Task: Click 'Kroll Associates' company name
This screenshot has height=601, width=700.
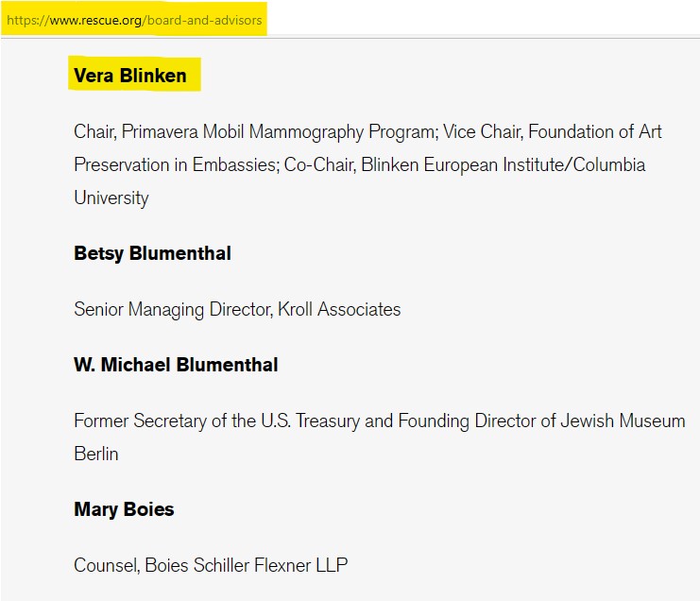Action: (x=339, y=309)
